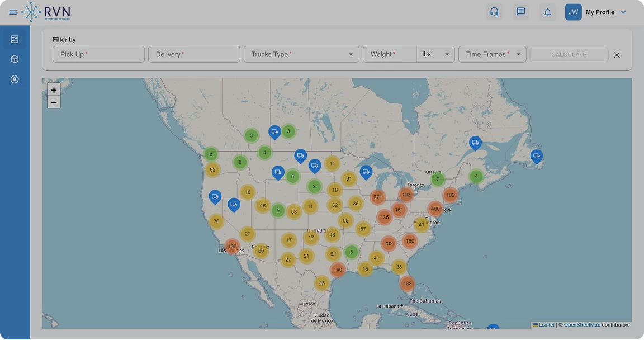Click the JW profile avatar
The width and height of the screenshot is (644, 340).
coord(574,12)
